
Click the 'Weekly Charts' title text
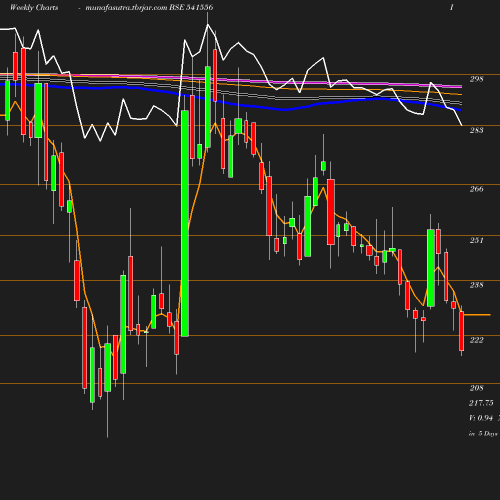coord(34,7)
